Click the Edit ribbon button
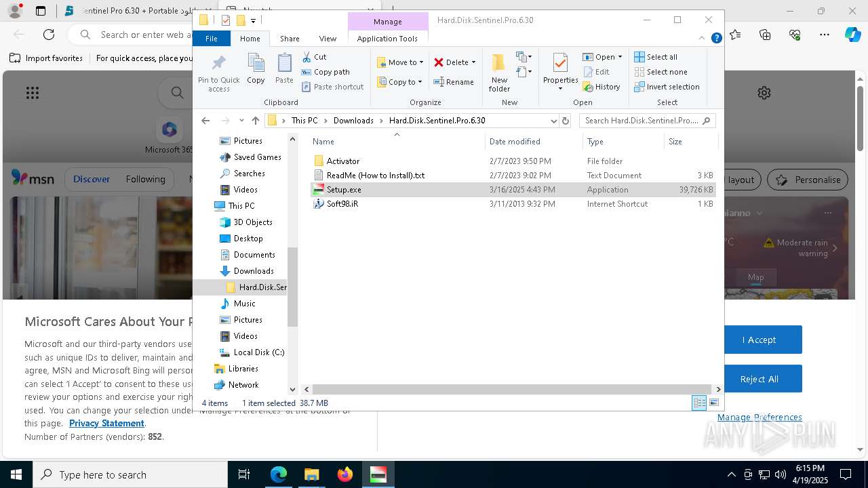The height and width of the screenshot is (488, 868). point(595,72)
